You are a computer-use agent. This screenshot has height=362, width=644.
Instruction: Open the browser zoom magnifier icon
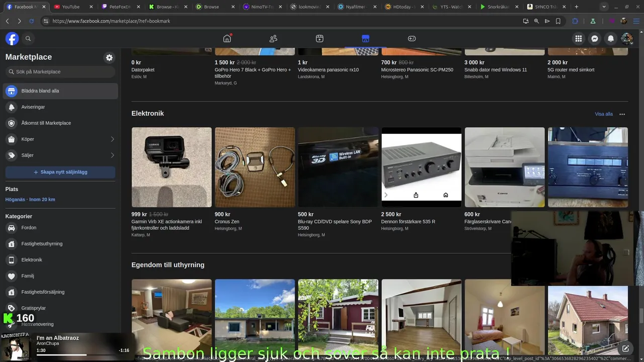pos(536,21)
